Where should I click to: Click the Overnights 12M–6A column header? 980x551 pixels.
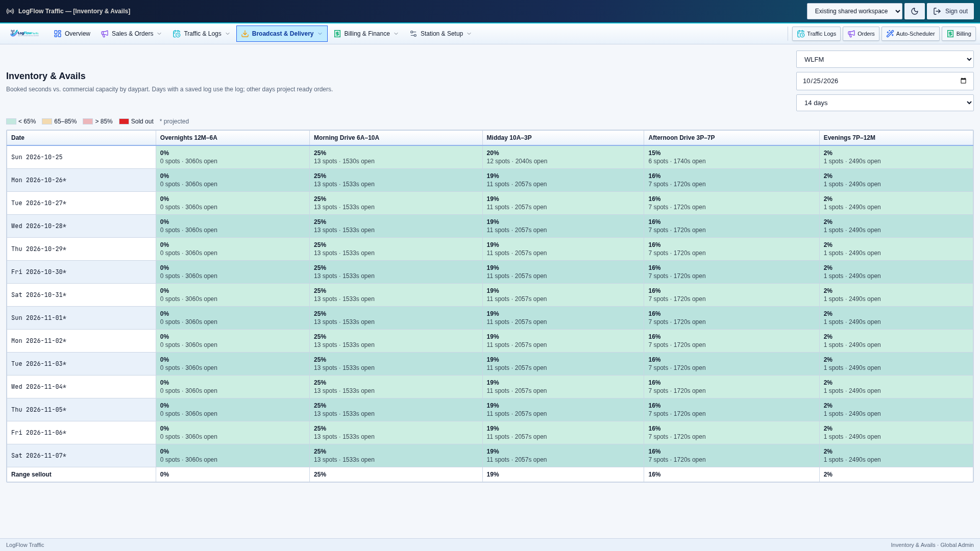[233, 138]
